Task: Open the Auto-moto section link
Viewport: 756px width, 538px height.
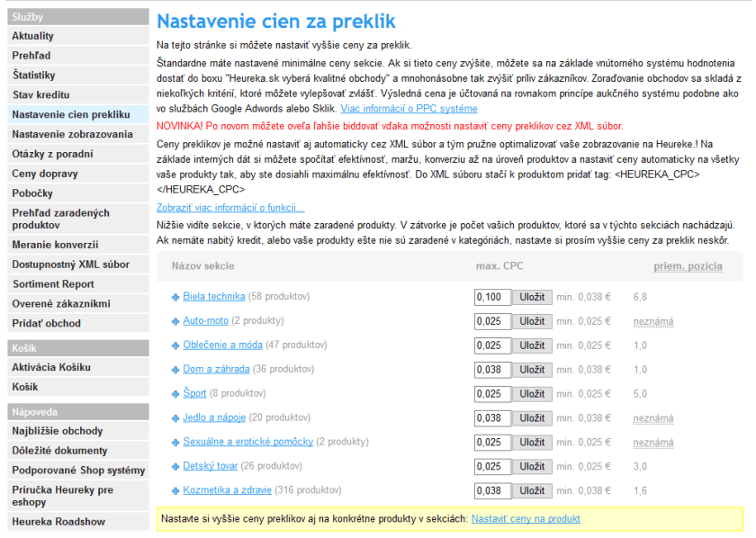Action: coord(205,320)
